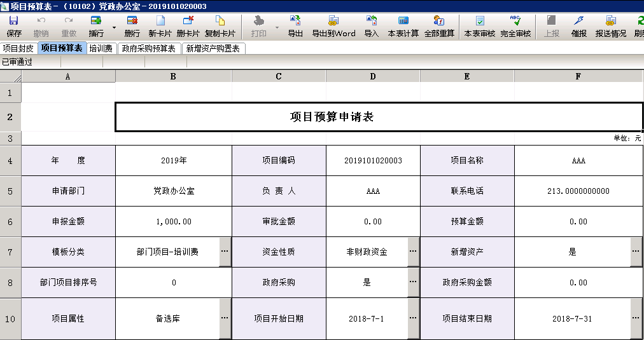This screenshot has width=644, height=340.
Task: Open the 项目开始日期 date picker button
Action: [414, 319]
